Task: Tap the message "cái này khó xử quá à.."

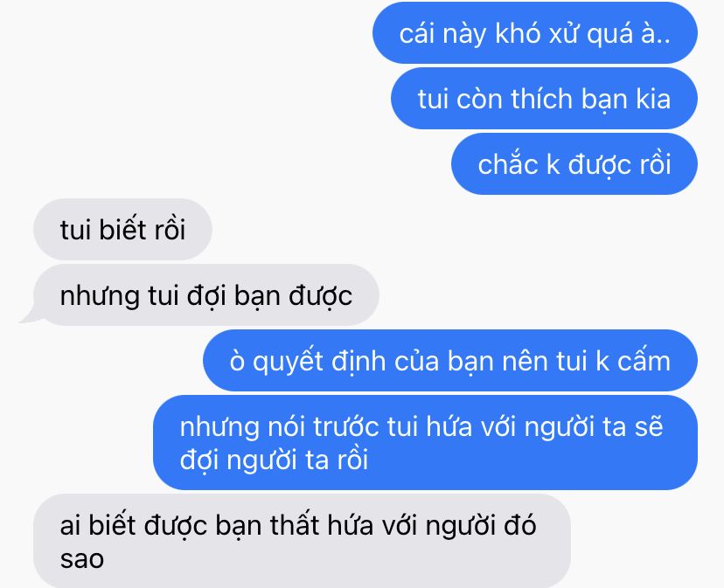Action: (534, 33)
